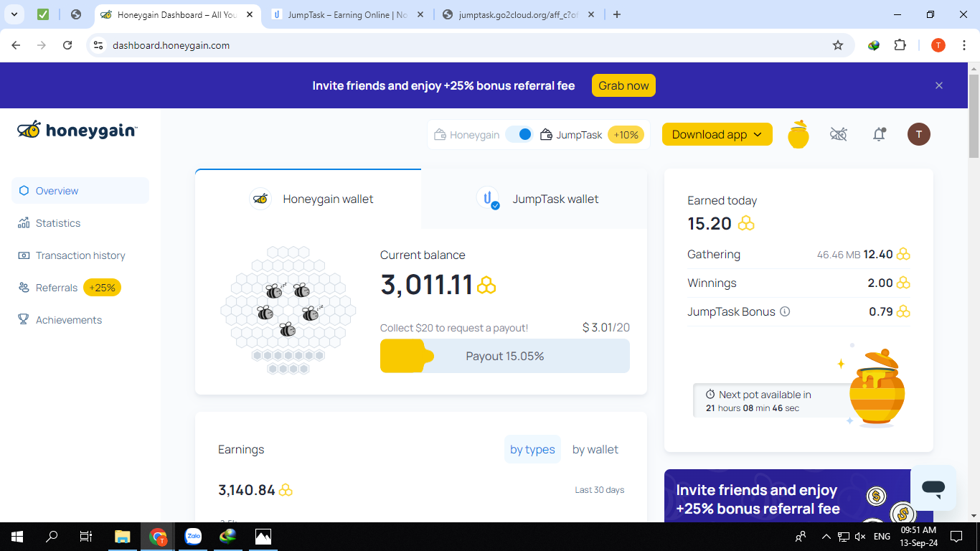Click Grab now button

coord(623,85)
